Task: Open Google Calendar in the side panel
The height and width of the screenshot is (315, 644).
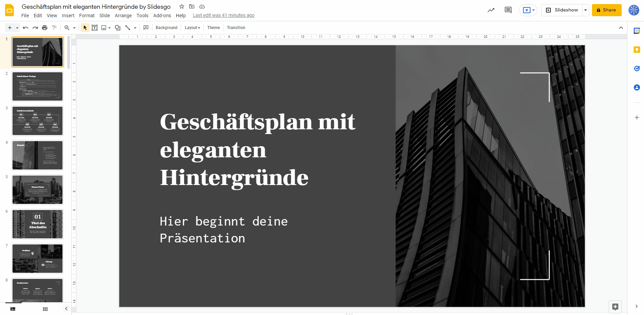Action: pyautogui.click(x=637, y=31)
